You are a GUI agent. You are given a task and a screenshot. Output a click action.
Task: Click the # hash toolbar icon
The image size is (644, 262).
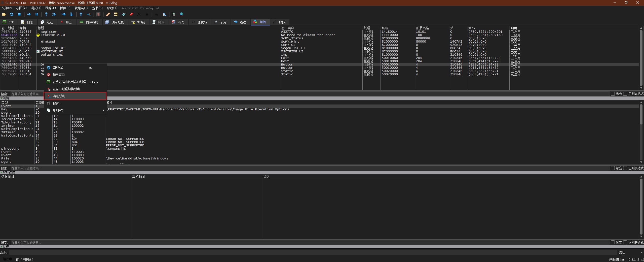coord(147,14)
